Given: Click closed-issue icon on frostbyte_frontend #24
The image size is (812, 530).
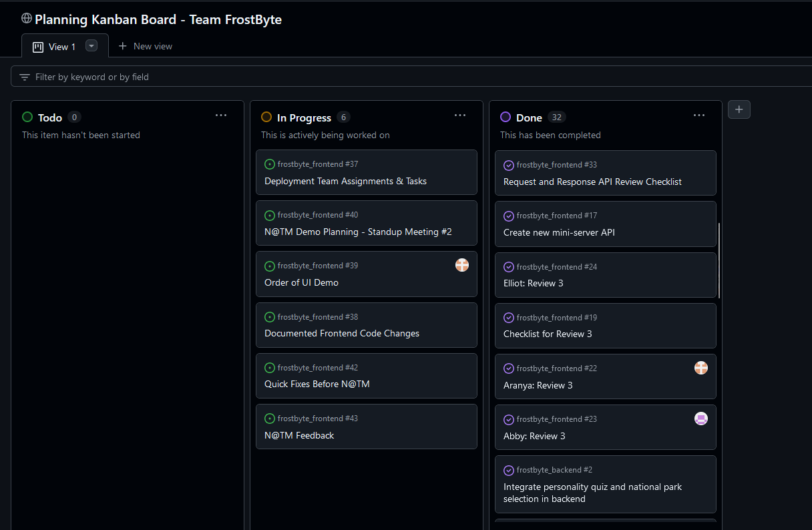Looking at the screenshot, I should (509, 266).
